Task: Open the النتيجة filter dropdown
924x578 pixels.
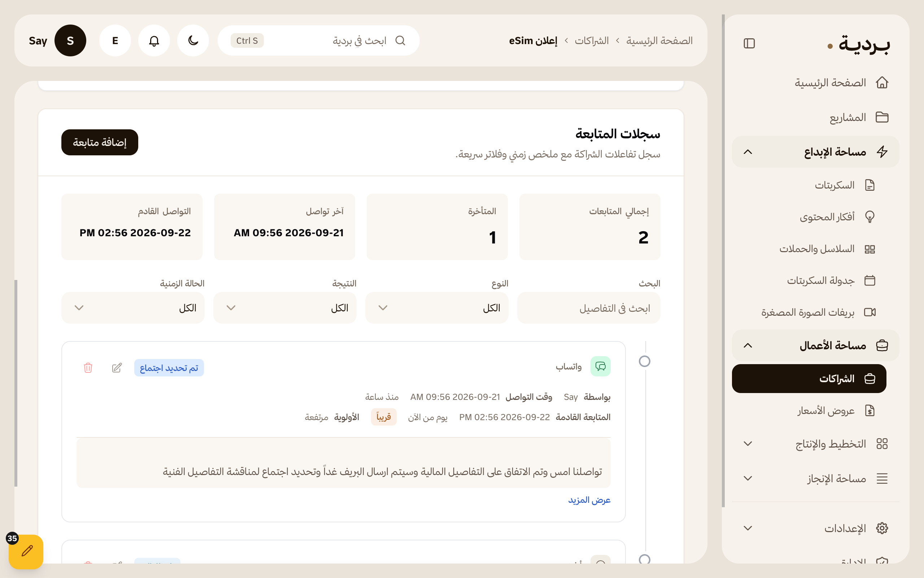Action: point(285,308)
